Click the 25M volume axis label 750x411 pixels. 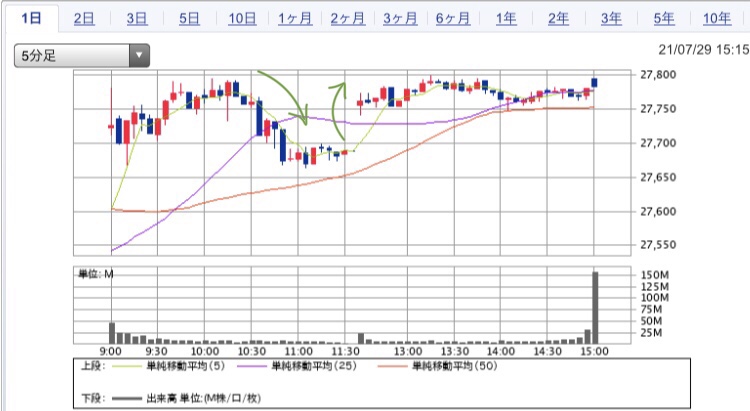click(651, 333)
